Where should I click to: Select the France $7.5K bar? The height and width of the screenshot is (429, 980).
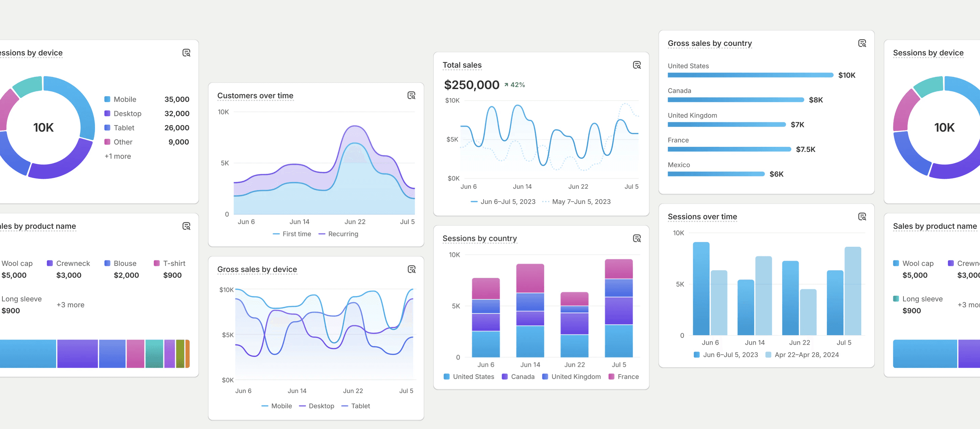pos(729,149)
